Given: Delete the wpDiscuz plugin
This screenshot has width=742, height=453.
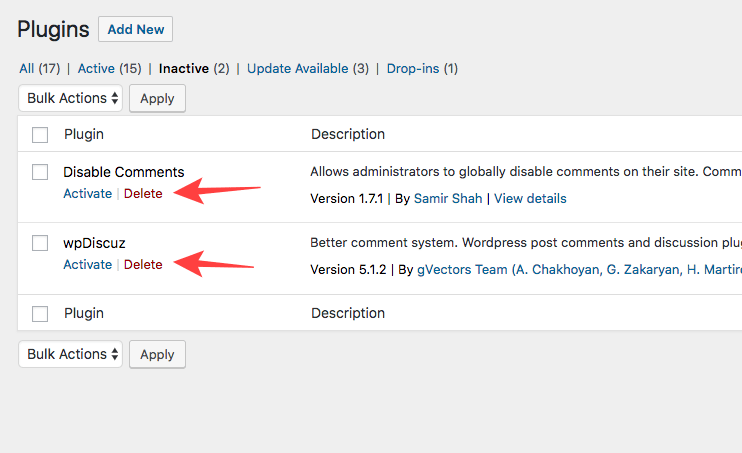Looking at the screenshot, I should (x=143, y=265).
